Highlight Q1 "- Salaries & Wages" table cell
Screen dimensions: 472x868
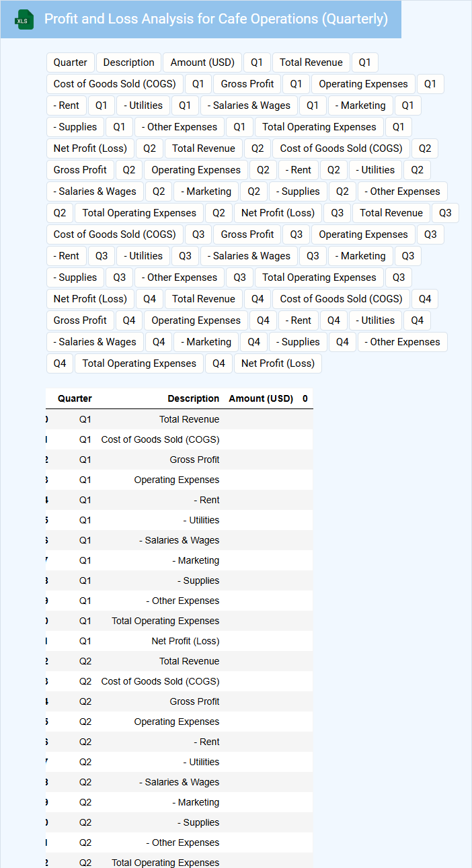[179, 540]
